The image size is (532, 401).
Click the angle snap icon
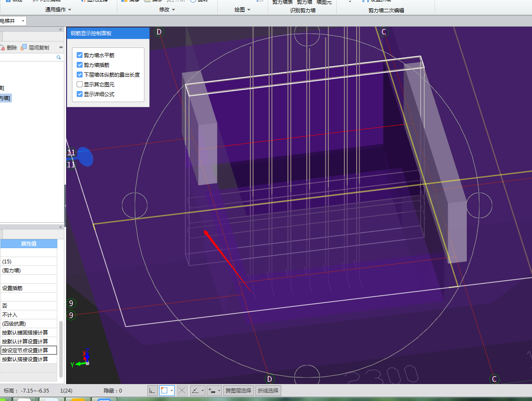tap(195, 390)
